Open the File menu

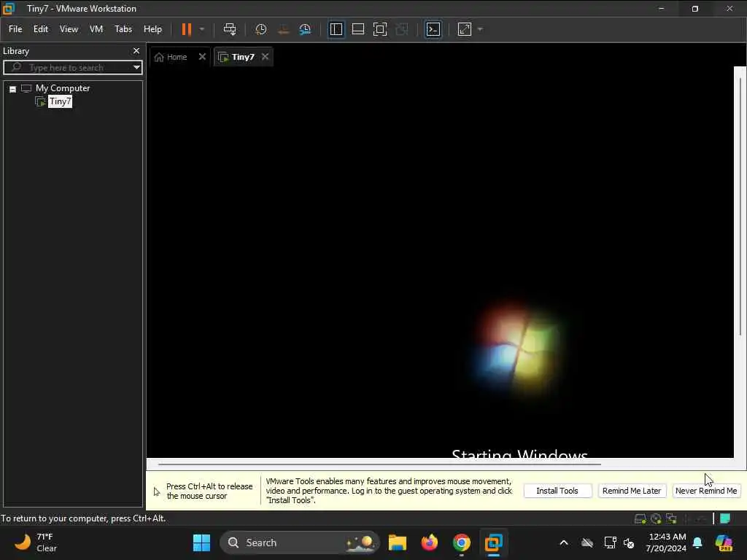(x=15, y=29)
